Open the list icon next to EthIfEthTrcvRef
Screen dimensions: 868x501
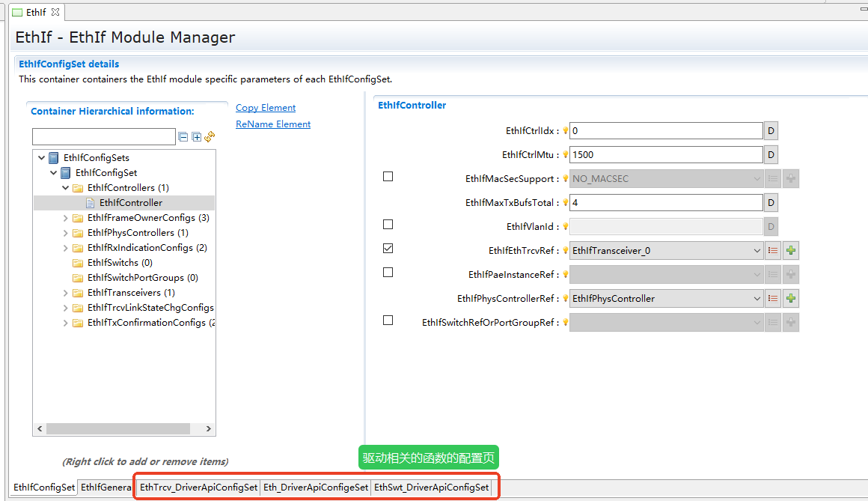pos(773,250)
